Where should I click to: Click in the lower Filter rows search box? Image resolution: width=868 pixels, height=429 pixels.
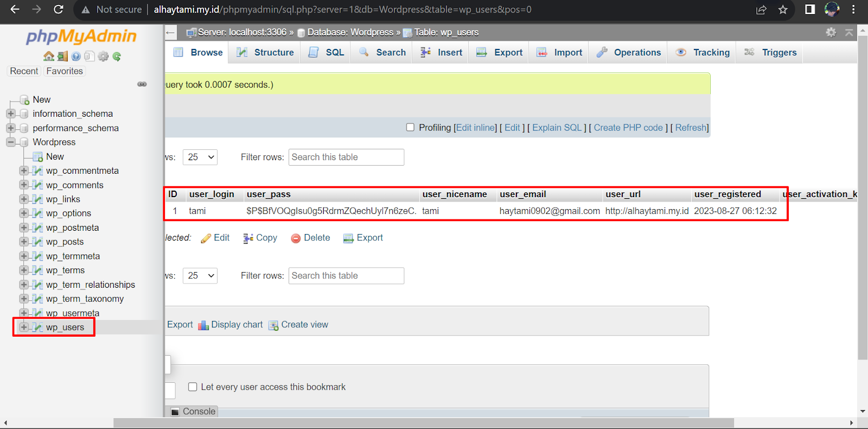346,276
